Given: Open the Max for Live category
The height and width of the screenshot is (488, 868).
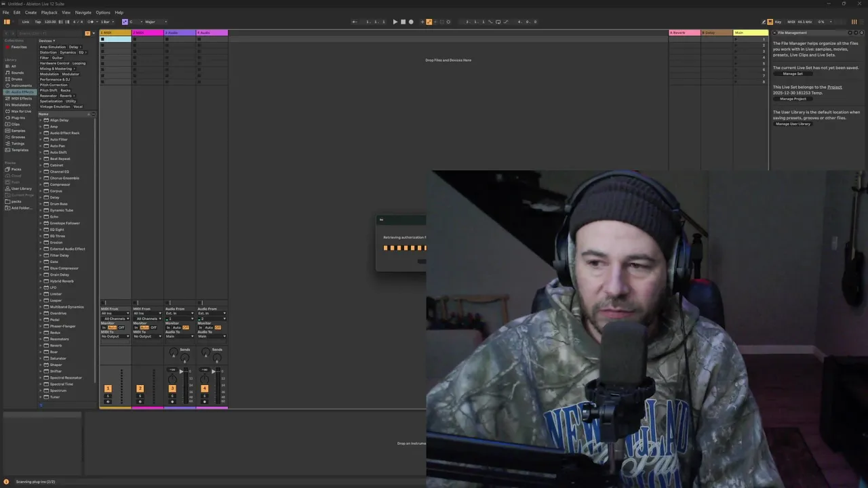Looking at the screenshot, I should (x=21, y=111).
